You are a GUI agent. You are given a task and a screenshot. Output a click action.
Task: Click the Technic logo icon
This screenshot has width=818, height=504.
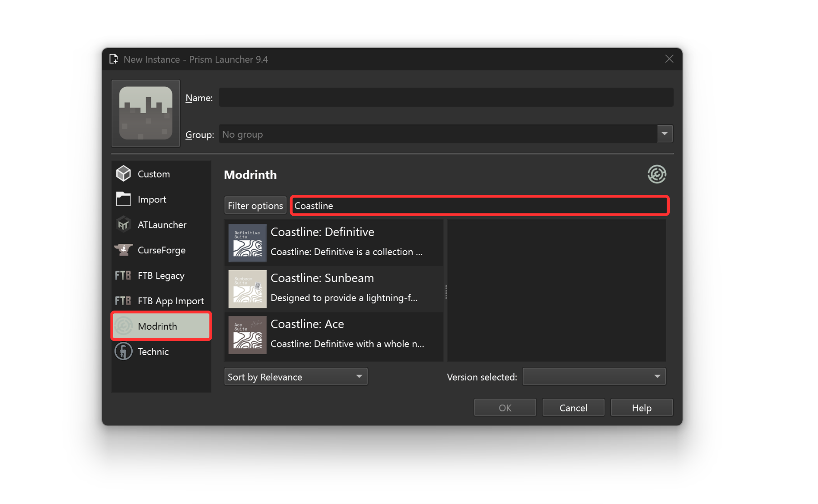click(x=123, y=351)
